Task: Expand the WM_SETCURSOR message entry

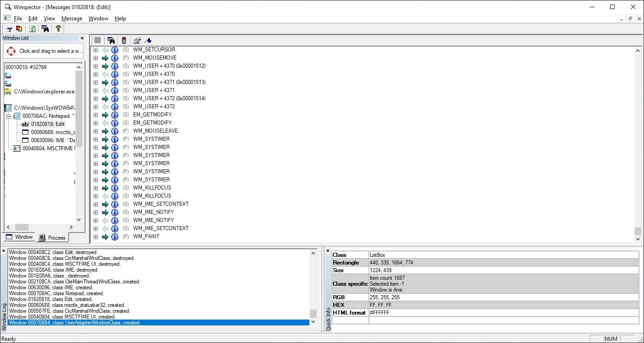Action: coord(96,50)
